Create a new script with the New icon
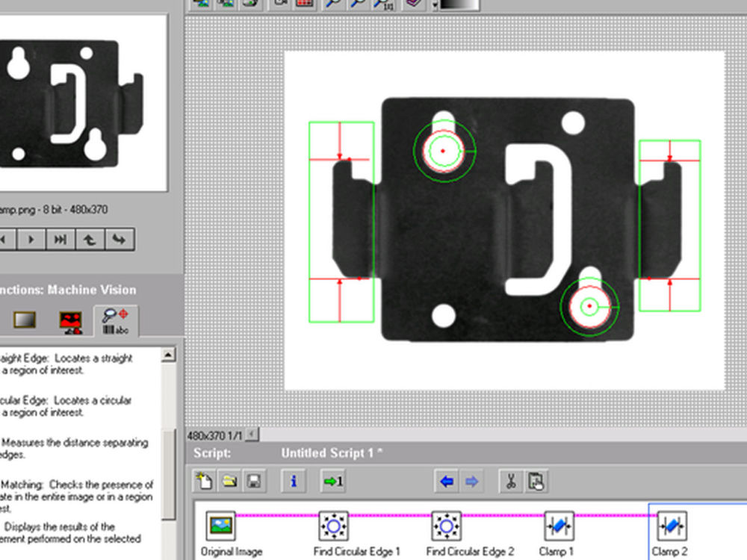The height and width of the screenshot is (560, 747). (205, 482)
